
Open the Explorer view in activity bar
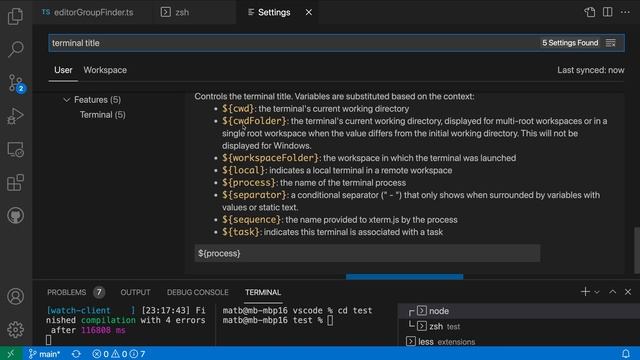pos(16,16)
